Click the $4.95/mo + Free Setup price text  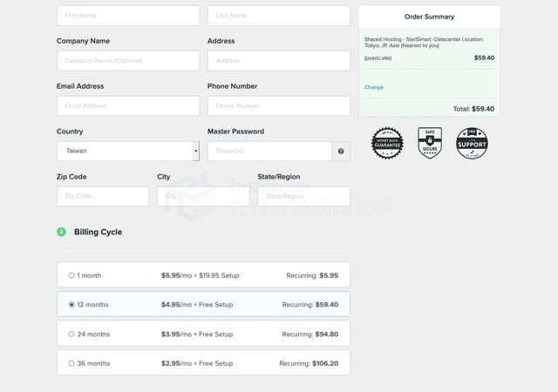197,305
